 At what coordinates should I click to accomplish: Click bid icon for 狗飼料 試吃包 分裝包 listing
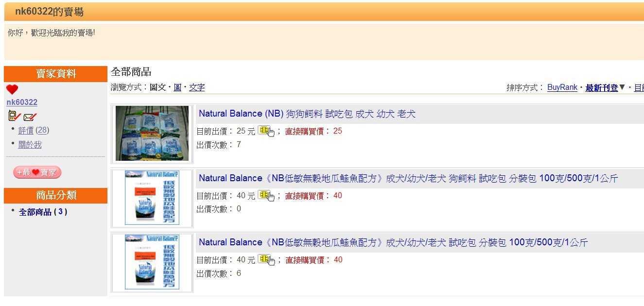click(266, 196)
